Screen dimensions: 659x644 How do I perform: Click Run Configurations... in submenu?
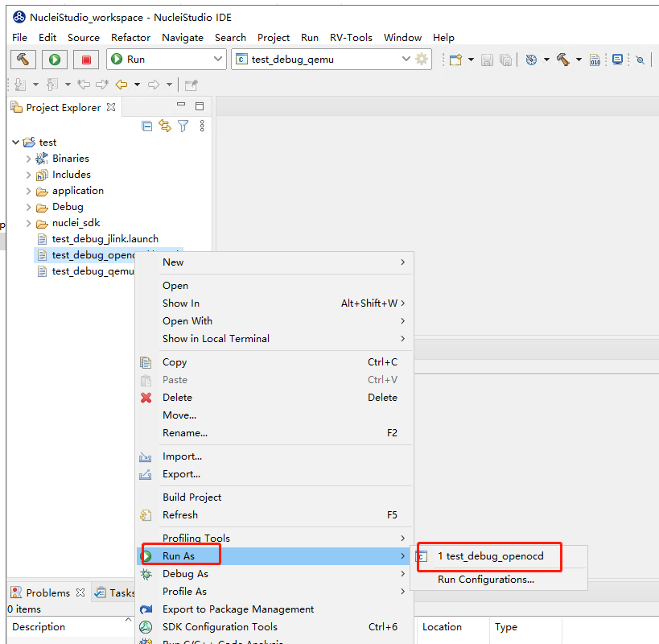point(485,580)
